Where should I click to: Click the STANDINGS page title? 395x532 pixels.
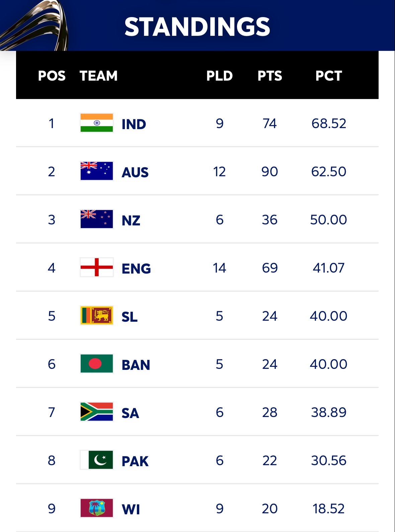(197, 27)
